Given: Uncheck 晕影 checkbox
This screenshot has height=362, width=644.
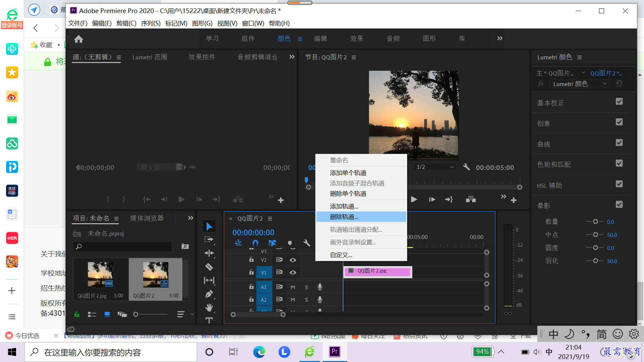Looking at the screenshot, I should pyautogui.click(x=619, y=204).
